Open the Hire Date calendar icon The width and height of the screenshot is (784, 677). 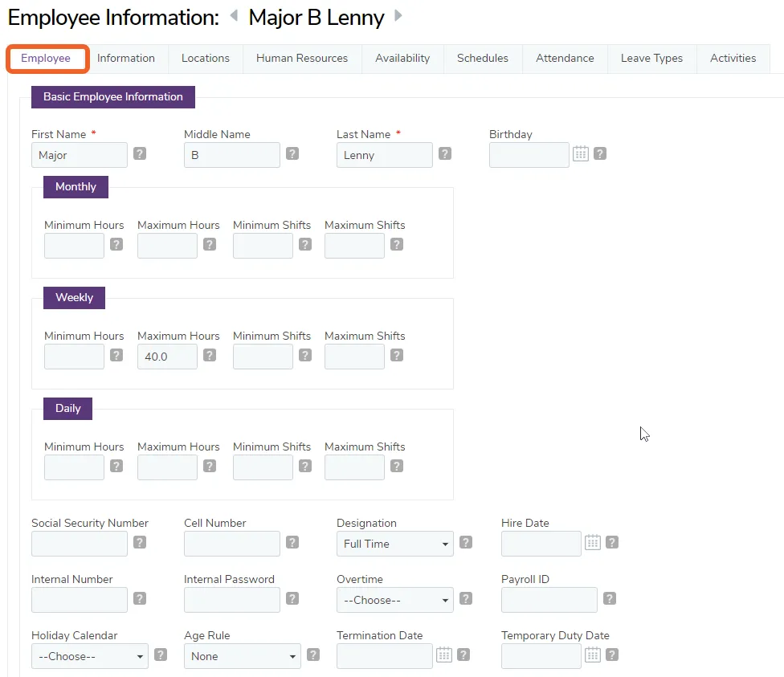click(593, 542)
